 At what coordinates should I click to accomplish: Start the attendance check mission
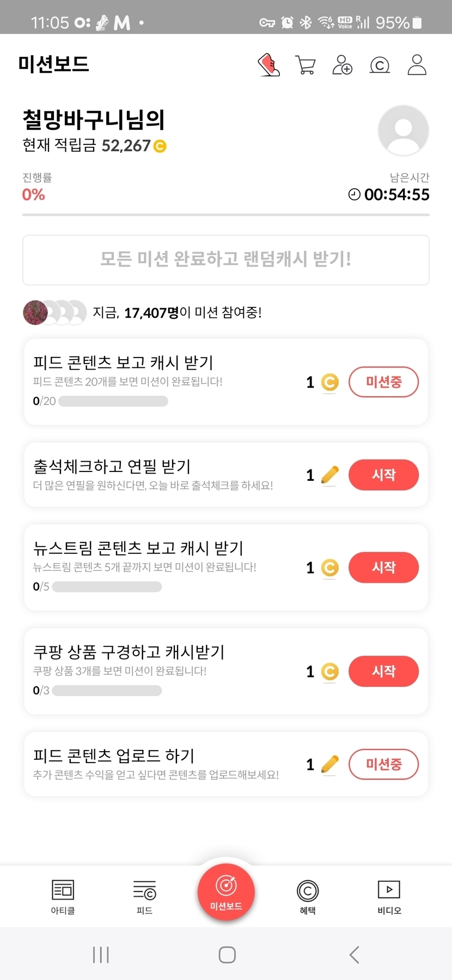[x=383, y=475]
